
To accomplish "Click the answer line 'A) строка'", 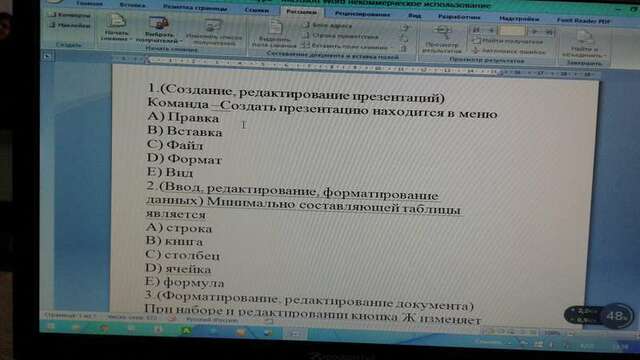I will (179, 227).
